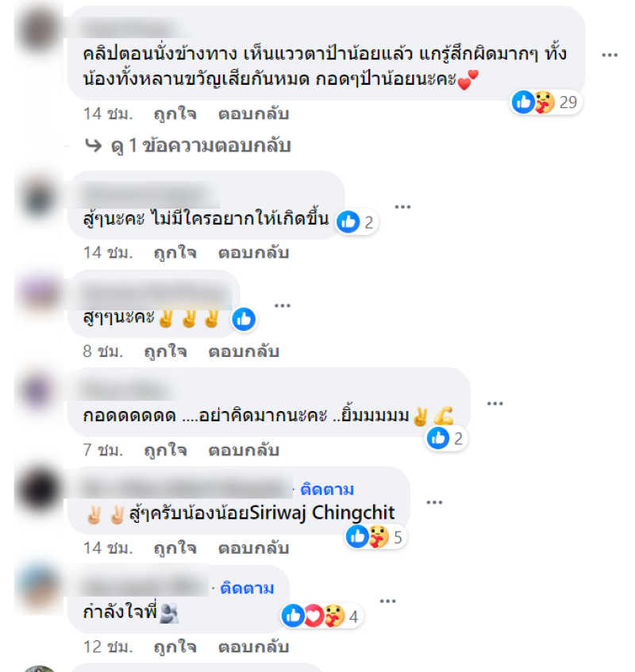Open reactions on the 29-reaction comment
This screenshot has width=635, height=672.
pyautogui.click(x=545, y=102)
